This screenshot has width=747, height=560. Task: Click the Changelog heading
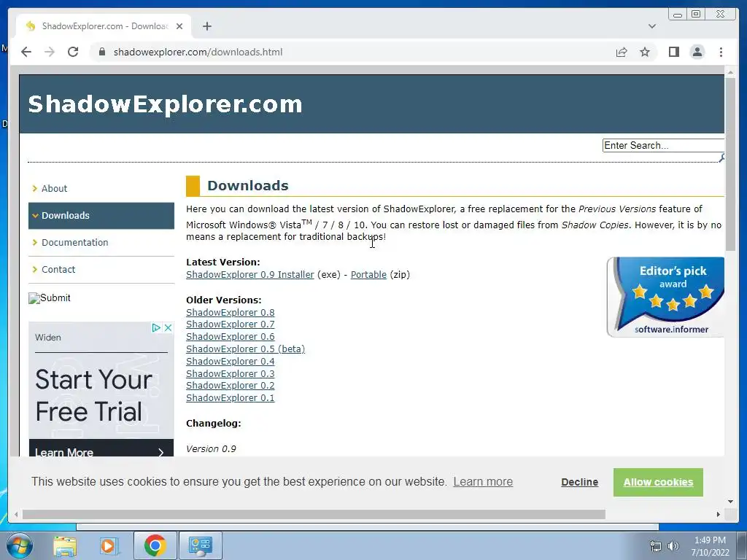214,424
